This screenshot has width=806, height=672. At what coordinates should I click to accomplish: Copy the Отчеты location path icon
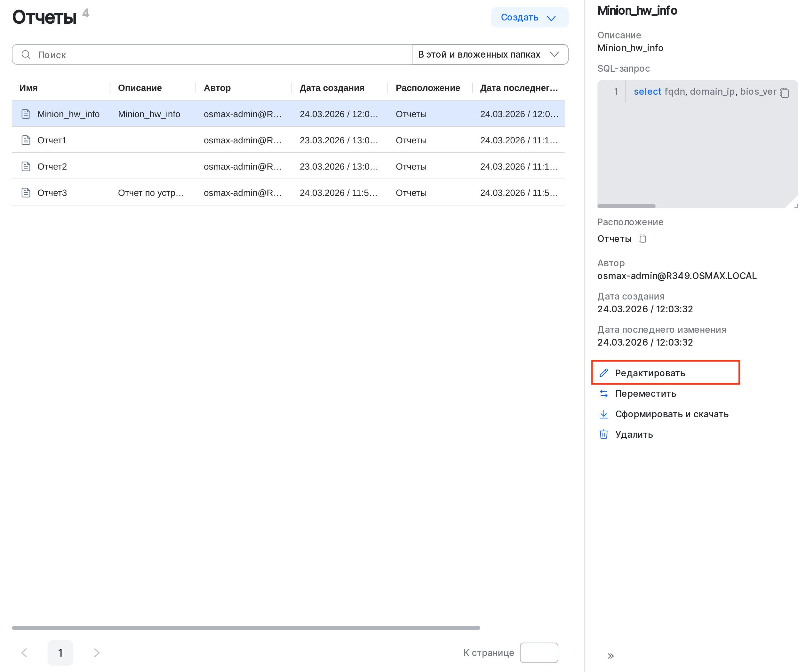point(642,239)
